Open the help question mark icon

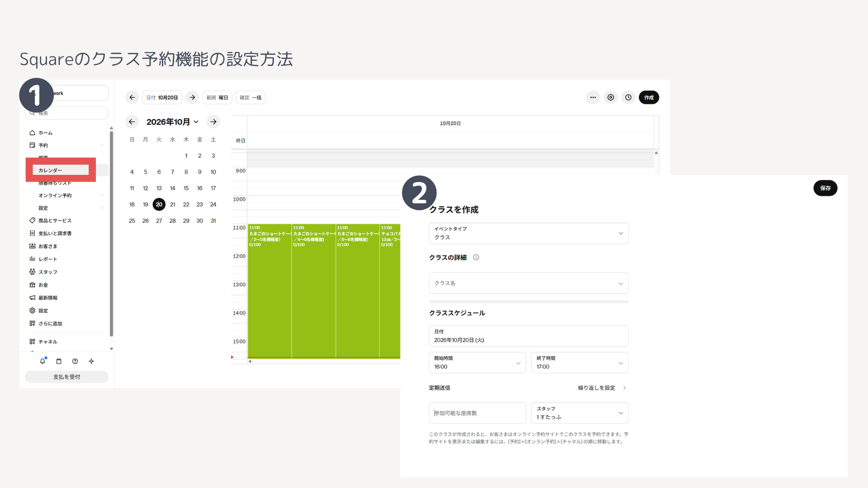pos(75,361)
